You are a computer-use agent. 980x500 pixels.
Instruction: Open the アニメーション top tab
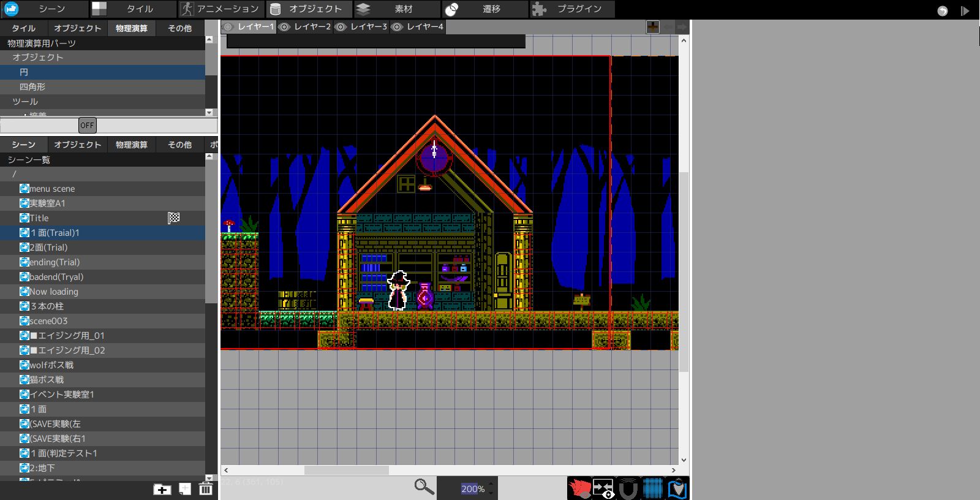(222, 9)
